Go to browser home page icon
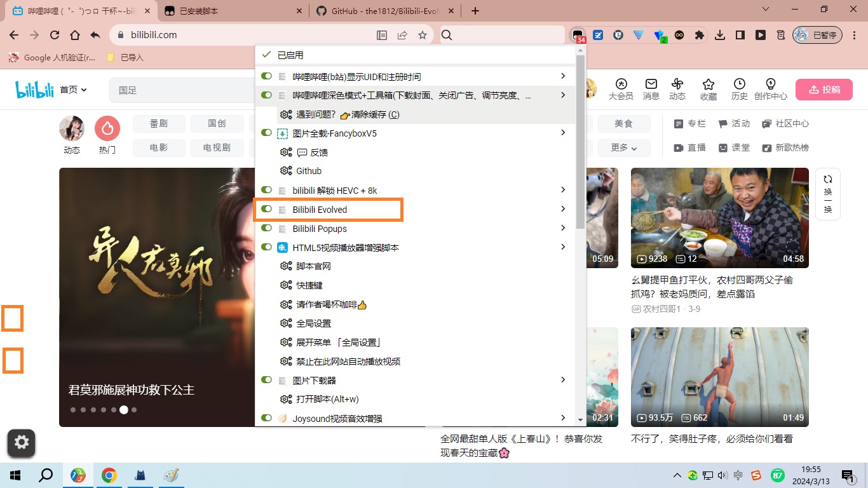Viewport: 868px width, 488px height. [x=75, y=35]
